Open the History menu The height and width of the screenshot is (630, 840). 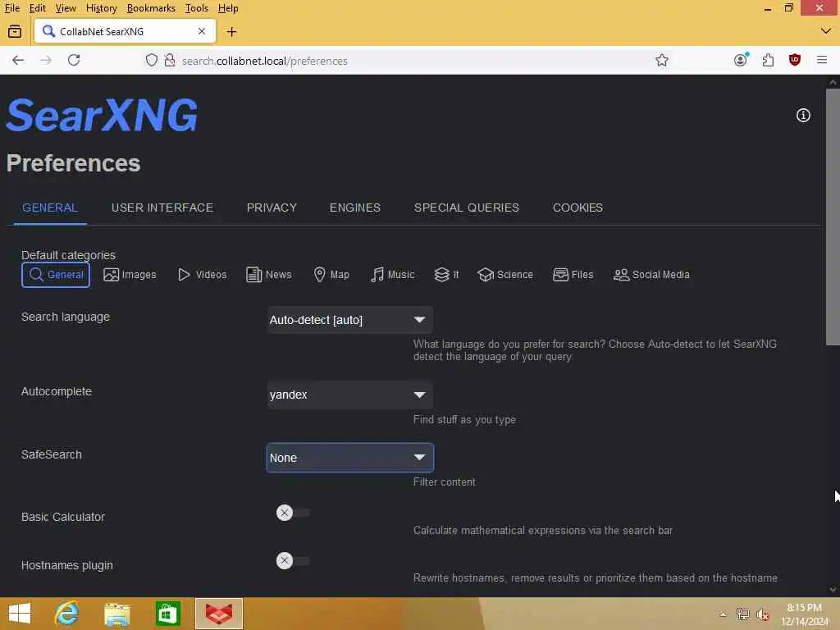[x=101, y=8]
